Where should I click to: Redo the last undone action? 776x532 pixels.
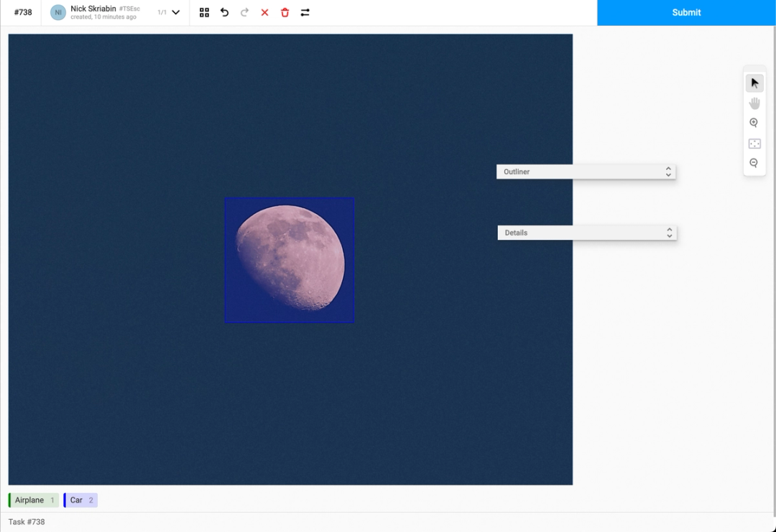point(244,12)
